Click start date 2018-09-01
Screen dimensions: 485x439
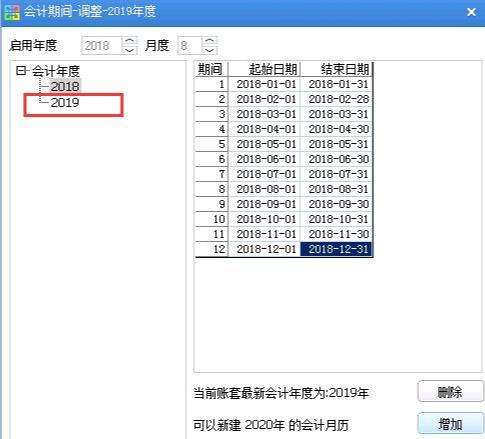(264, 204)
